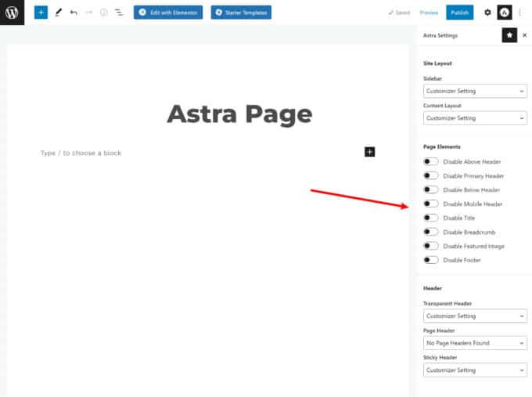The height and width of the screenshot is (397, 532).
Task: Open the Sticky Header dropdown
Action: (475, 370)
